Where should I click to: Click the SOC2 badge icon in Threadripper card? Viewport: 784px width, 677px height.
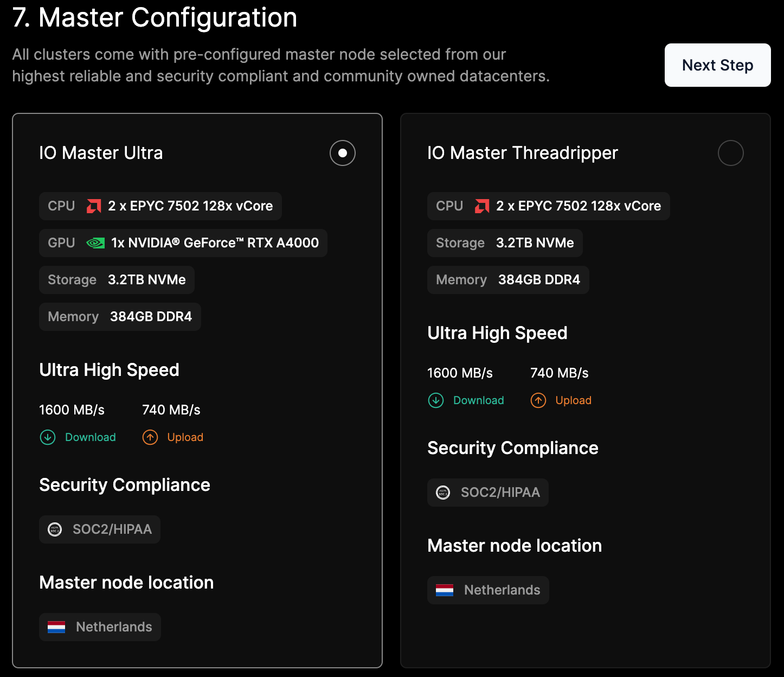point(443,493)
